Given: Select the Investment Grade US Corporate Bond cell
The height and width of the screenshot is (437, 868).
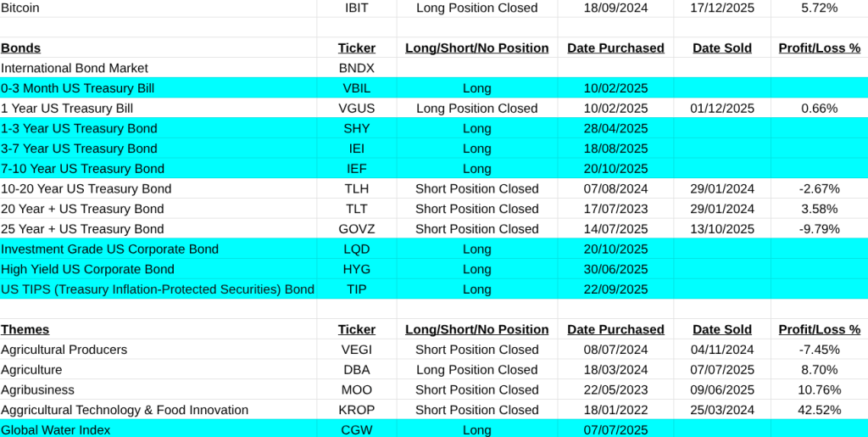Looking at the screenshot, I should pos(110,249).
